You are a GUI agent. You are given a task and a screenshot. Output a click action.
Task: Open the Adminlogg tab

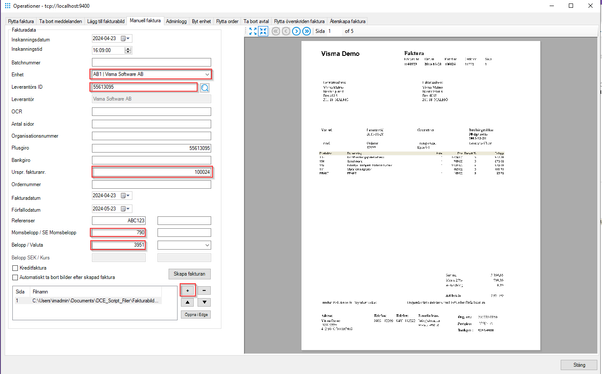(x=176, y=22)
